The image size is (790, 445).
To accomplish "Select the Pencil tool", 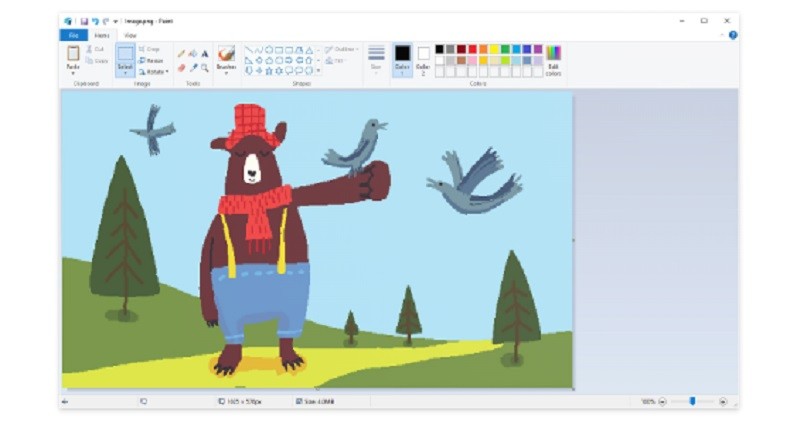I will click(181, 54).
